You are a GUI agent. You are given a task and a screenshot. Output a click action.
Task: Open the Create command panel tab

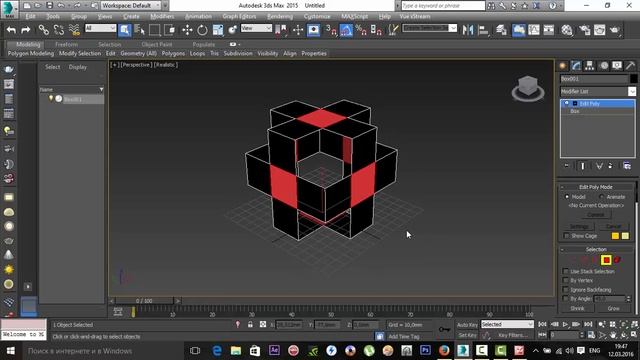click(x=563, y=65)
